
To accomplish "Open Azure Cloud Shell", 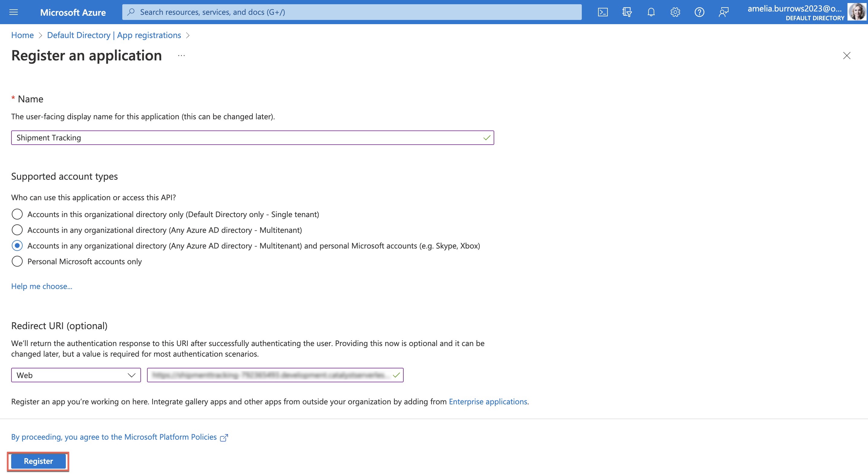I will (603, 12).
